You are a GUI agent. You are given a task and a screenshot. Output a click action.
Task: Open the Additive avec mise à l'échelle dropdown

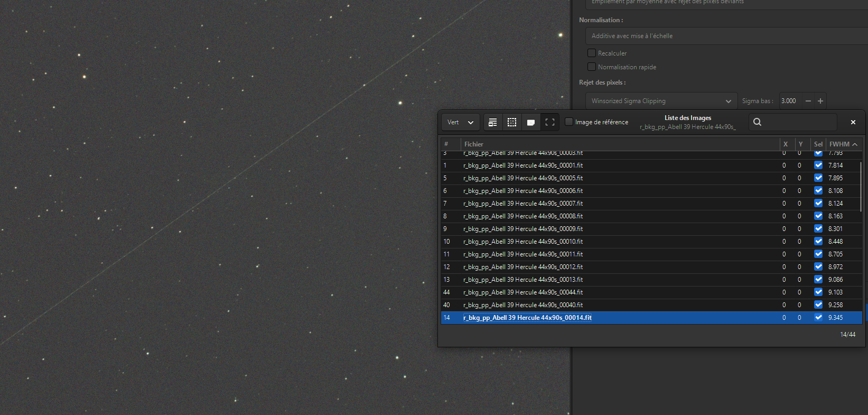tap(726, 36)
